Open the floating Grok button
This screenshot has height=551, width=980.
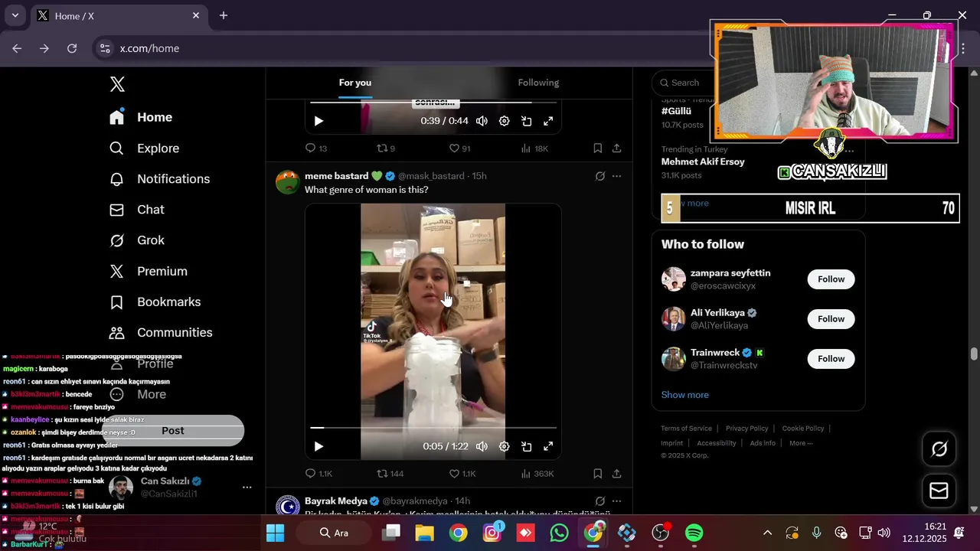pyautogui.click(x=939, y=449)
